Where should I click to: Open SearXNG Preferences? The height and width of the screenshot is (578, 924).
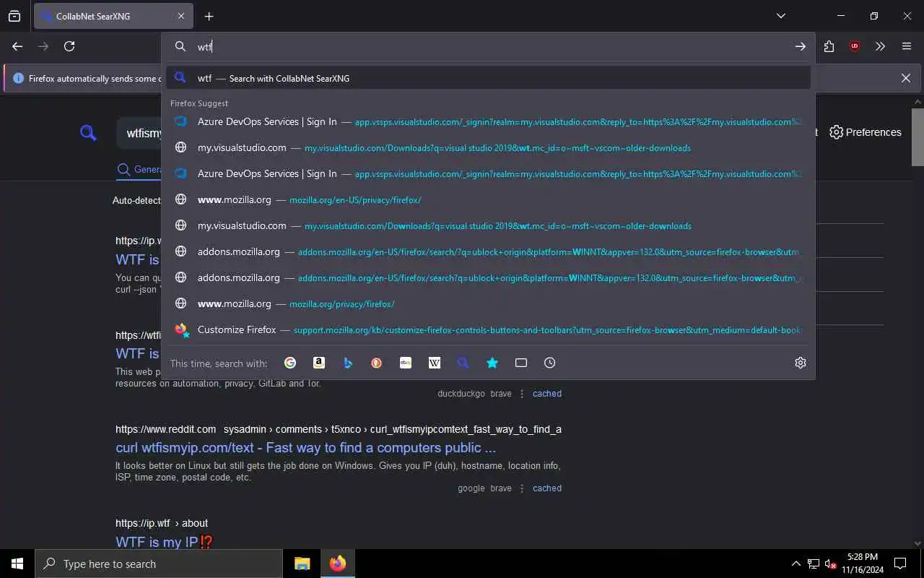(x=866, y=132)
